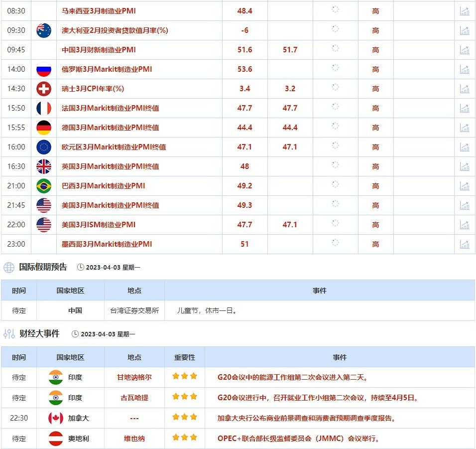Click the globe icon beside 国际假期预告
Screen dimensions: 476x449
click(9, 268)
